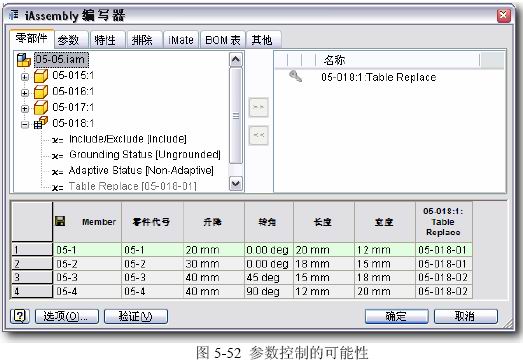Click the 05-018:1 table assembly icon
Screen dimensions: 523x362
[41, 123]
